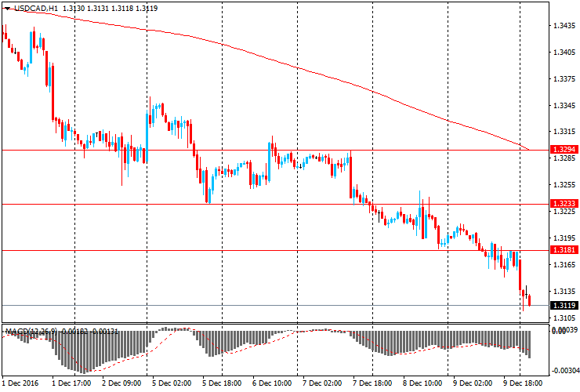This screenshot has height=392, width=580.
Task: Click the 1.3105 price scale value
Action: (x=564, y=318)
